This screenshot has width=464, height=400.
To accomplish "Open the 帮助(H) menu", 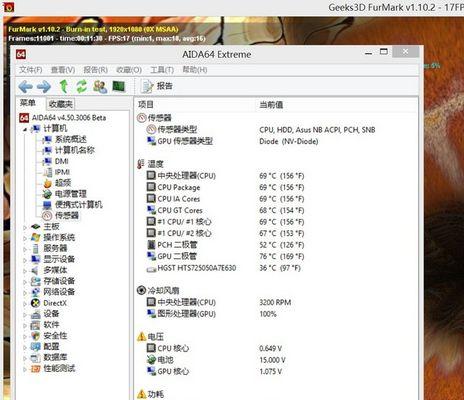I will pyautogui.click(x=195, y=70).
